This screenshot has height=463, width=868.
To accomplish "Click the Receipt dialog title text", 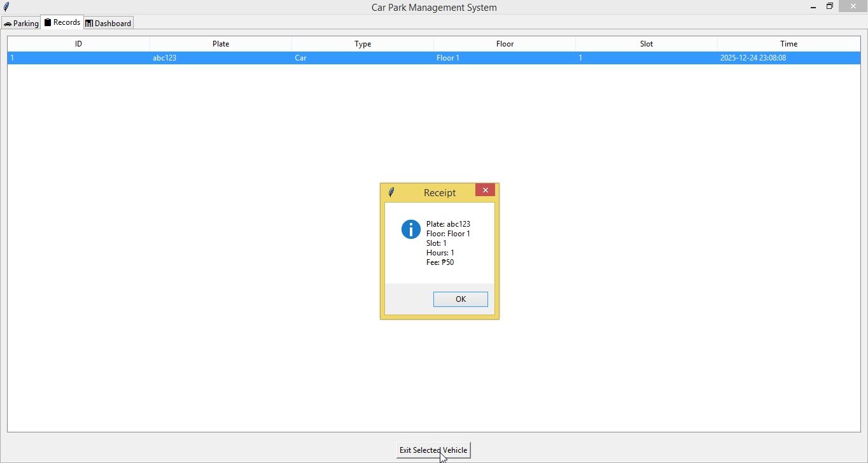I will pyautogui.click(x=440, y=192).
